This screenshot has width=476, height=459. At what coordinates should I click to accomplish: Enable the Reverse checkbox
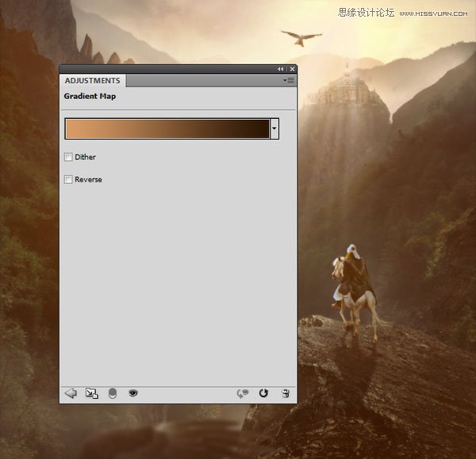pyautogui.click(x=68, y=179)
